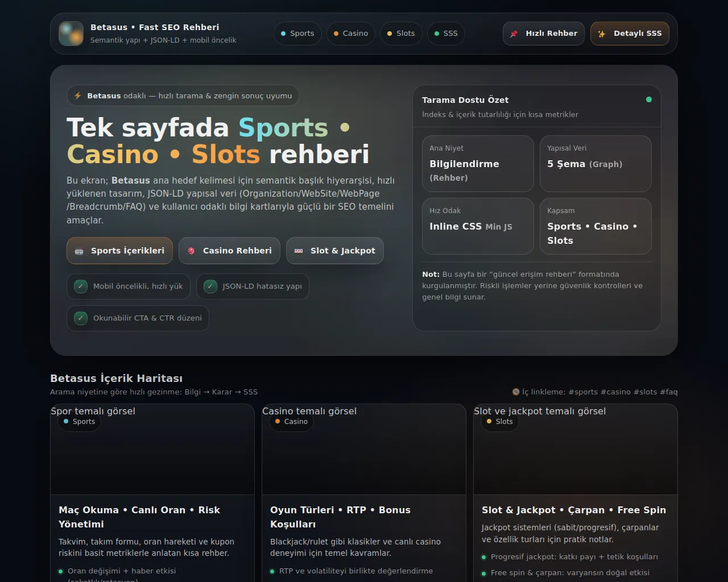
Task: Click the stadium icon beside Sports İçerikleri
Action: (79, 251)
